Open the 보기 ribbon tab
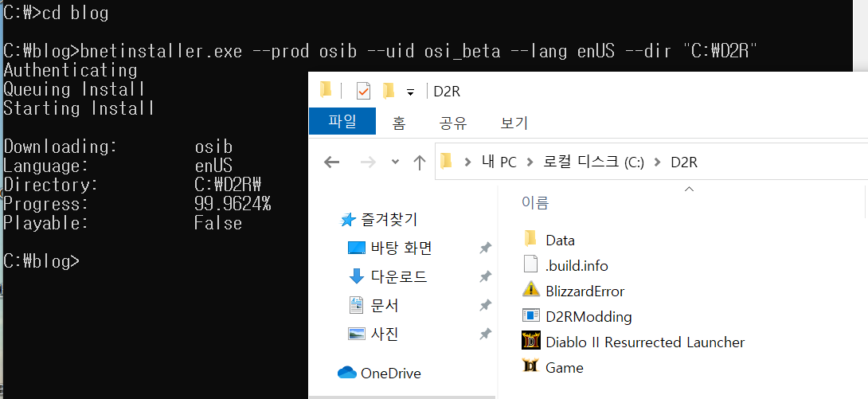This screenshot has height=399, width=868. (514, 123)
